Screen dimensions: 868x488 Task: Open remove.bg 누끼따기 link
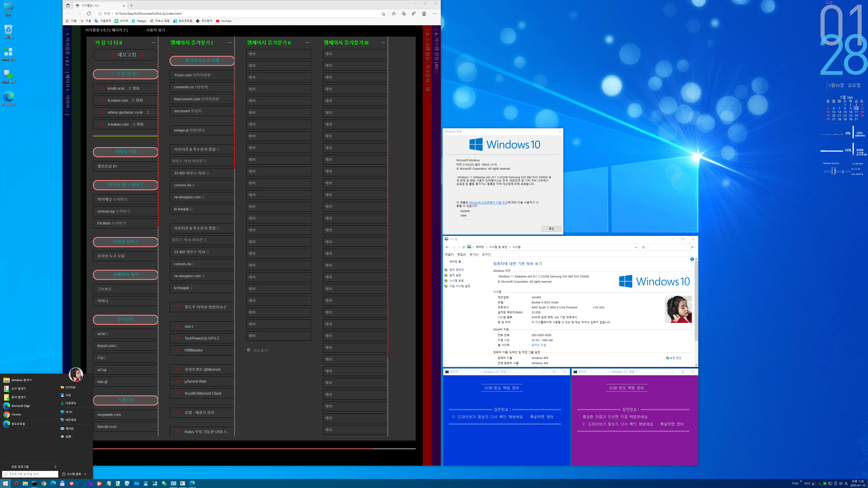(125, 211)
